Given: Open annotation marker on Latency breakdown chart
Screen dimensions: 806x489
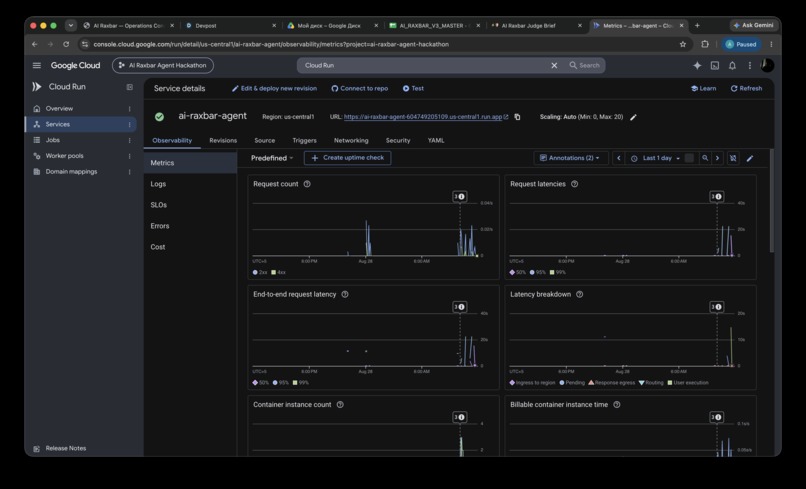Looking at the screenshot, I should (x=717, y=307).
